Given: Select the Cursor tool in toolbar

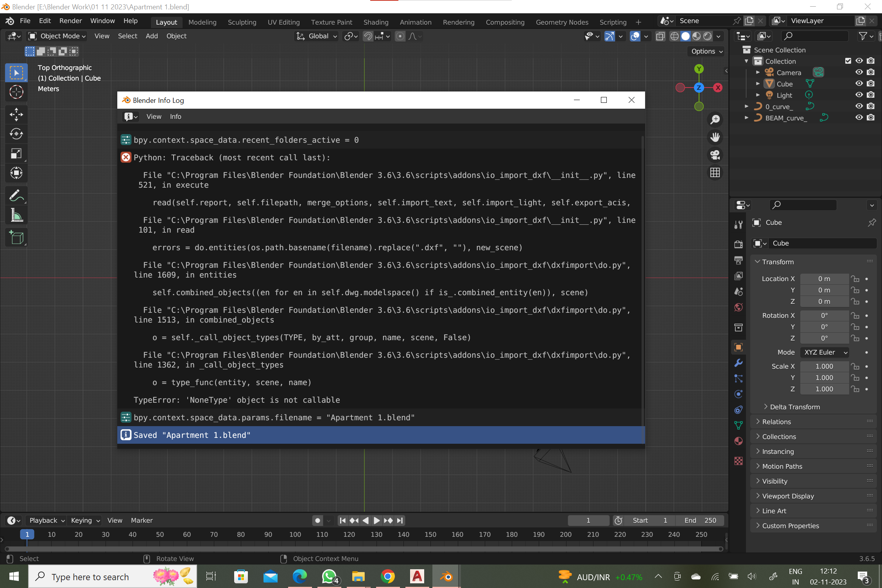Looking at the screenshot, I should (16, 92).
